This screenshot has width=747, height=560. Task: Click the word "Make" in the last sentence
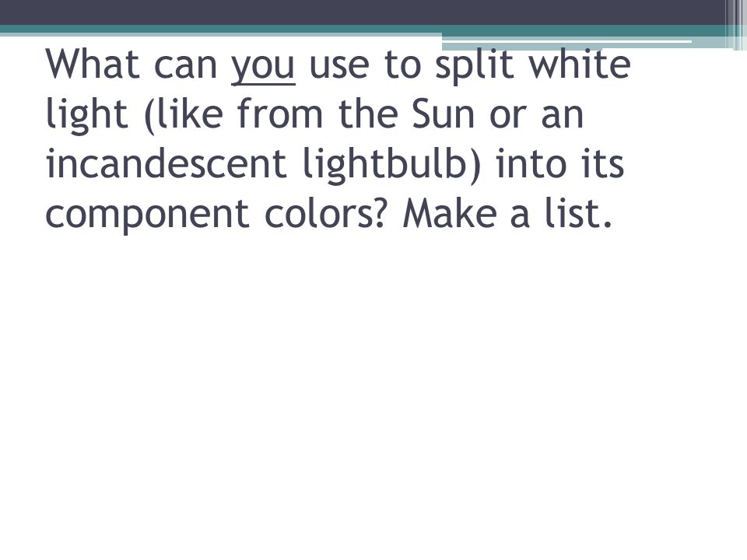click(450, 212)
